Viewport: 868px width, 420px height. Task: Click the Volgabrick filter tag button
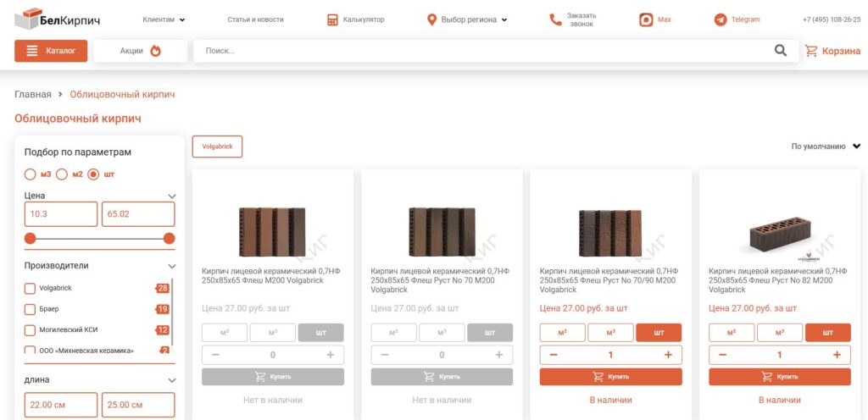[x=217, y=146]
